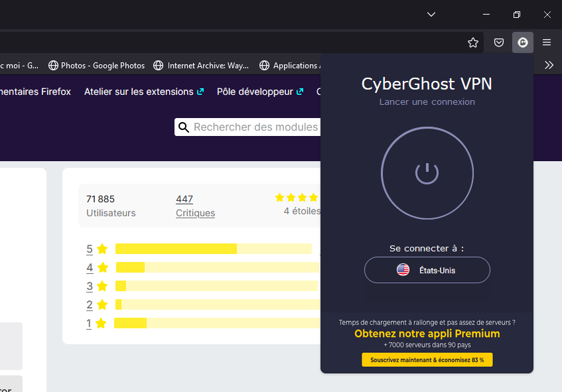Click the four-star rating stars
The image size is (562, 392).
[297, 198]
